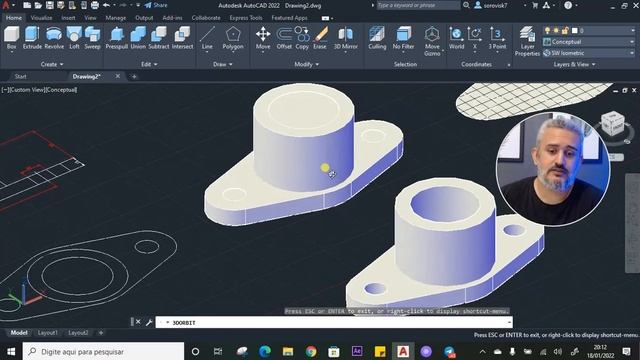Expand the Edit panel

pos(149,64)
